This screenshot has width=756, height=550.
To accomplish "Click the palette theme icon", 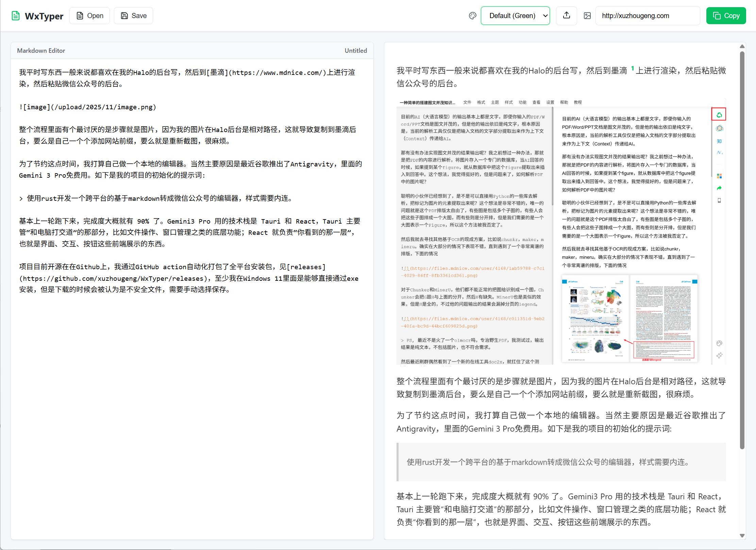I will [472, 16].
